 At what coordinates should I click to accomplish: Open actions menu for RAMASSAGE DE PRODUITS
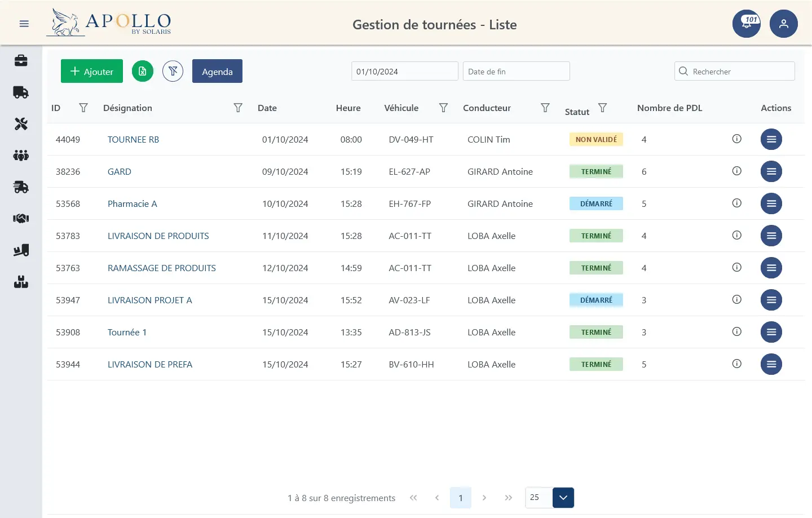pos(771,268)
